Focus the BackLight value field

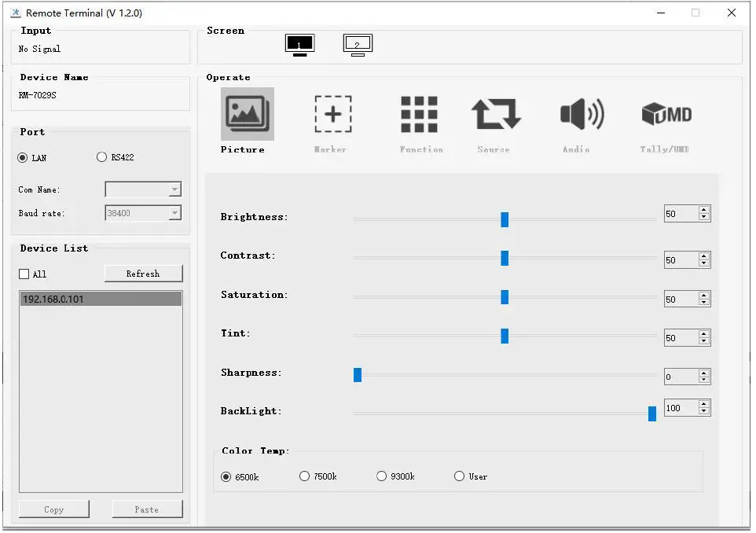click(x=681, y=408)
